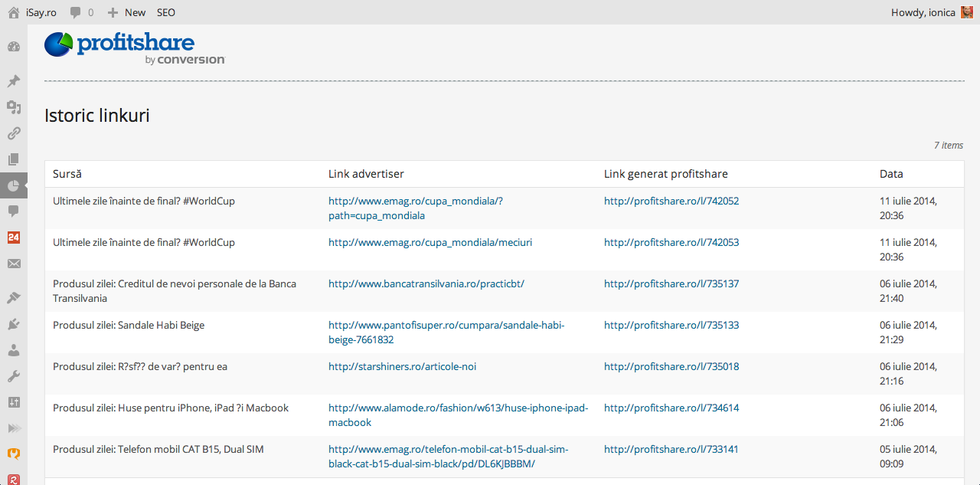Open the Media library icon

(14, 107)
